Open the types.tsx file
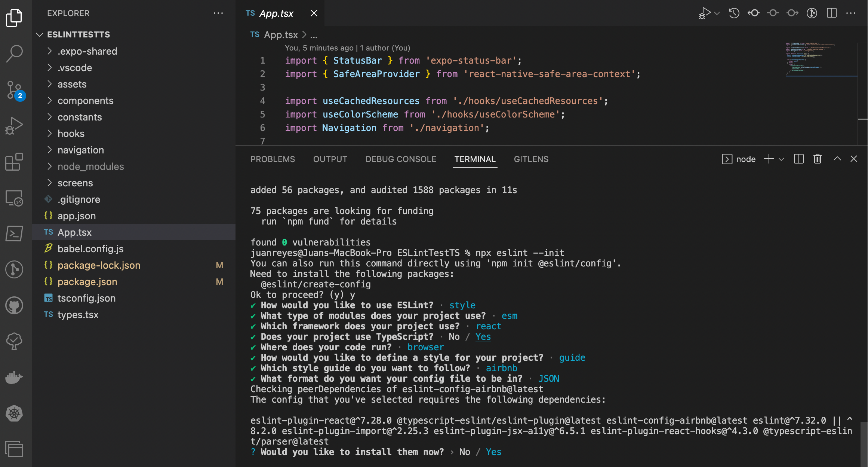868x467 pixels. [134, 315]
